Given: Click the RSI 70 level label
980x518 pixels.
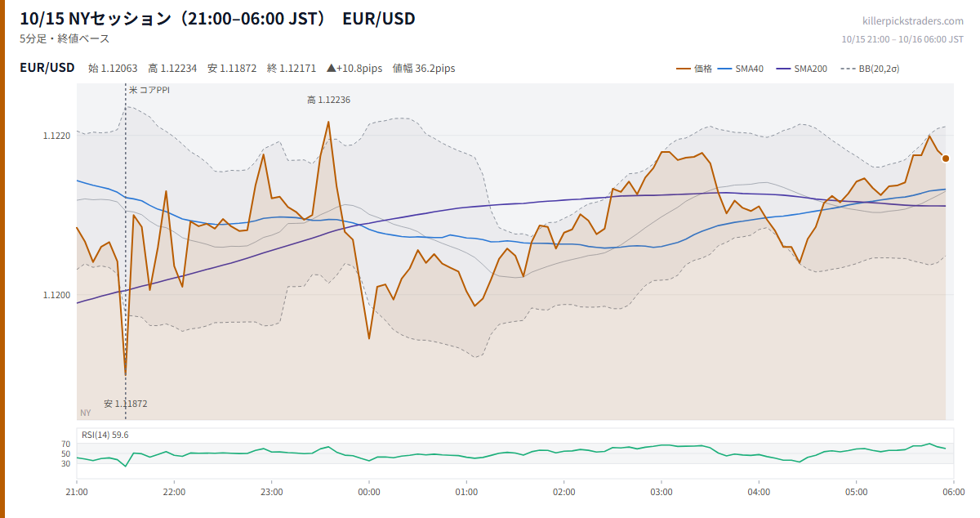Looking at the screenshot, I should [x=66, y=444].
